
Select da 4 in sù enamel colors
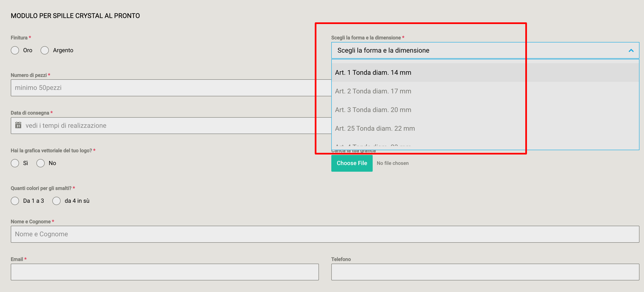56,201
